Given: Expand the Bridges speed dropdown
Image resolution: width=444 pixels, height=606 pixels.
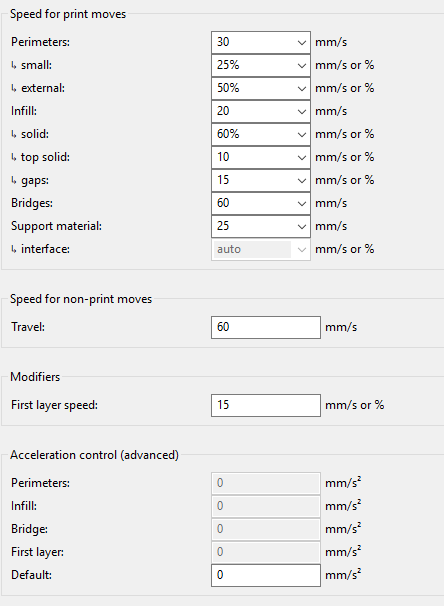Looking at the screenshot, I should click(302, 203).
